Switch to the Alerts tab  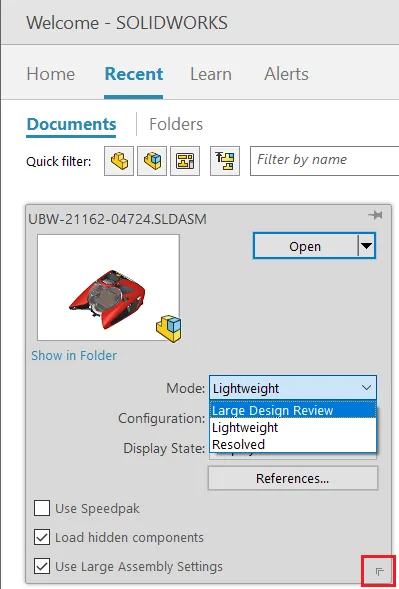(286, 74)
